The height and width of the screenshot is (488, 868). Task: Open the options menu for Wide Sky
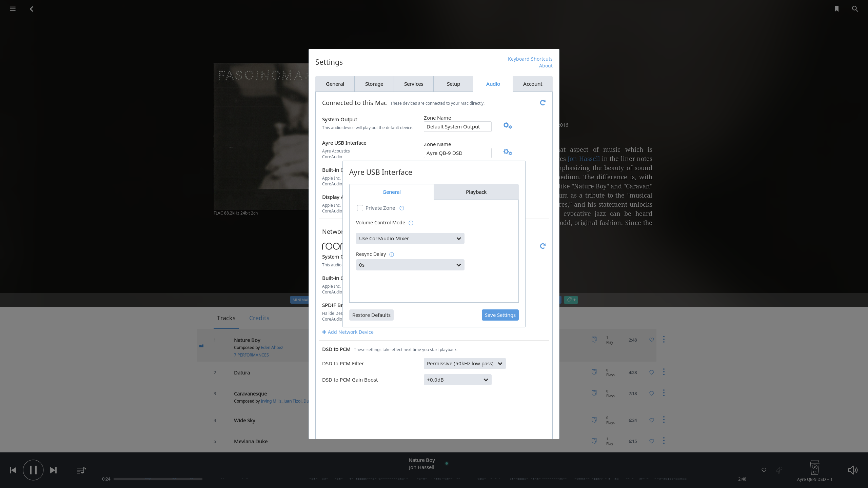pyautogui.click(x=664, y=420)
